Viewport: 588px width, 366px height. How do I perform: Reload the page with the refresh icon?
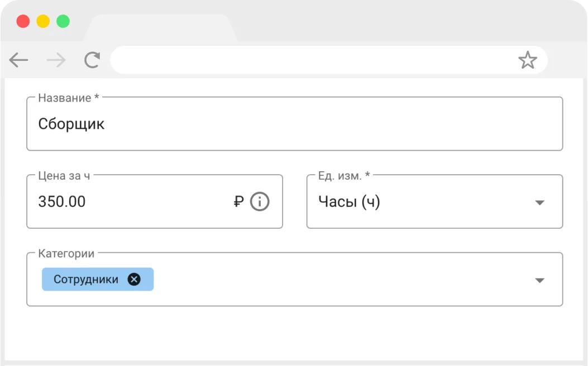pos(92,60)
